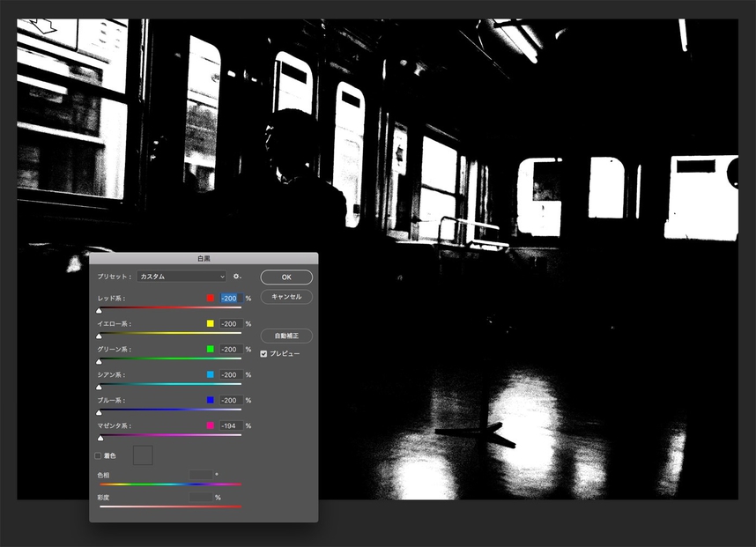Click the 色相 hue rainbow slider

tap(169, 484)
